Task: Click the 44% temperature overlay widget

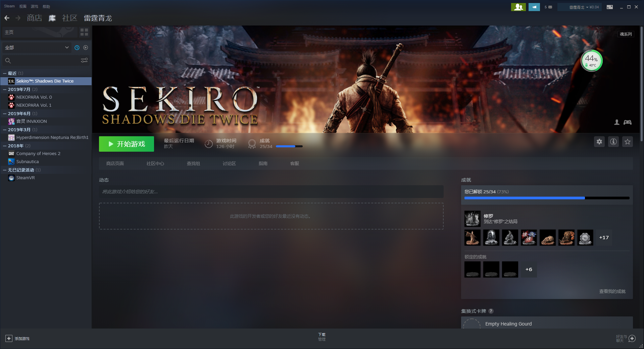Action: 591,61
